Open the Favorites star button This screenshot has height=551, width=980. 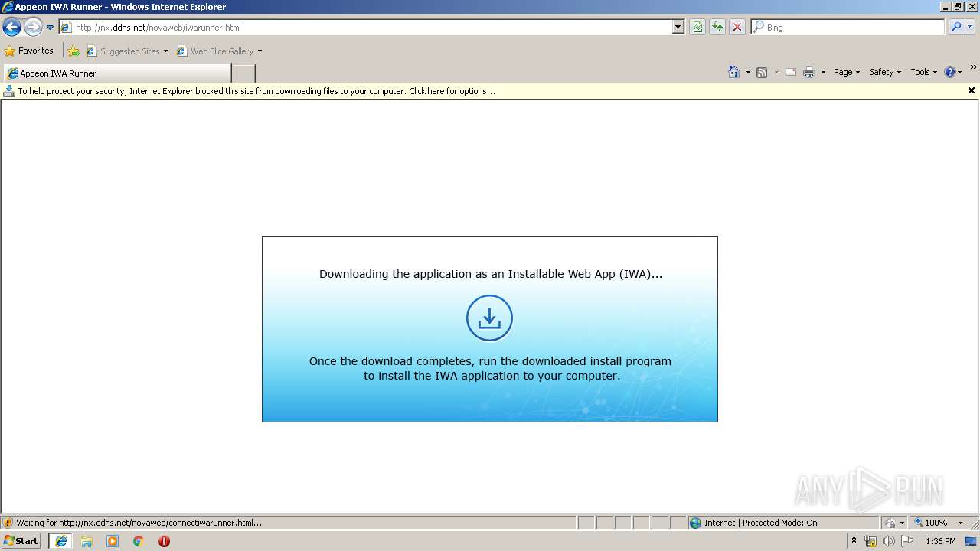29,51
